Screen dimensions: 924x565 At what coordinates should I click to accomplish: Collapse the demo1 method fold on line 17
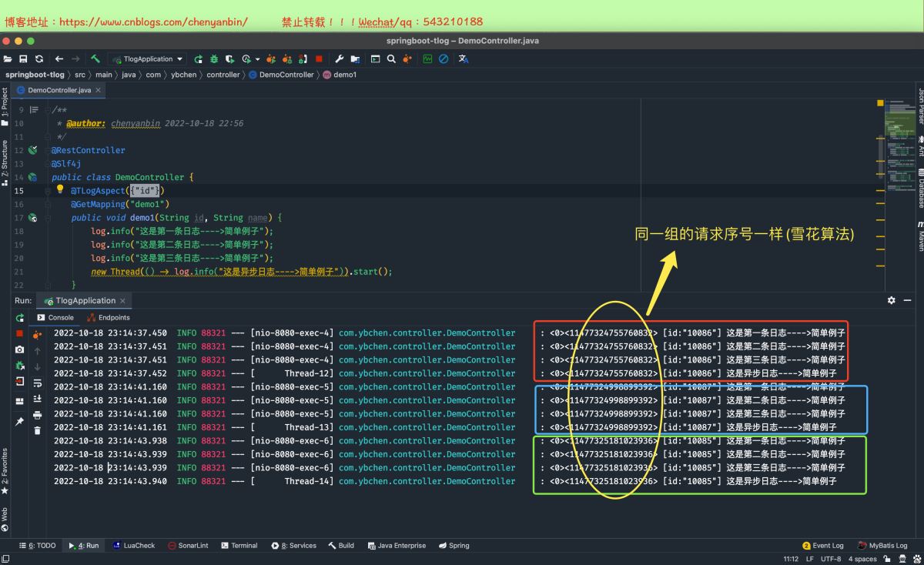[46, 218]
